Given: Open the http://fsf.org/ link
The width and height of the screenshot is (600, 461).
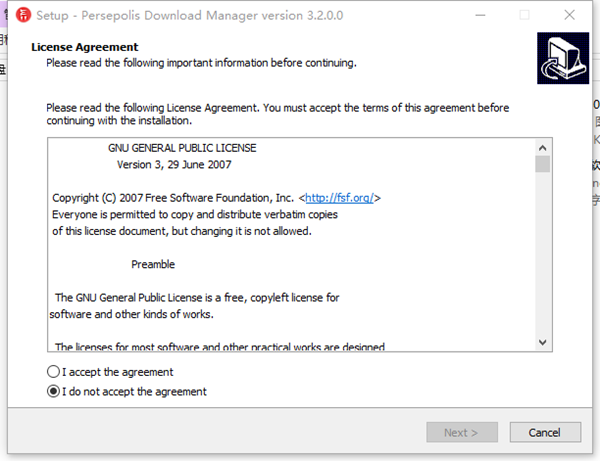Looking at the screenshot, I should pyautogui.click(x=340, y=198).
